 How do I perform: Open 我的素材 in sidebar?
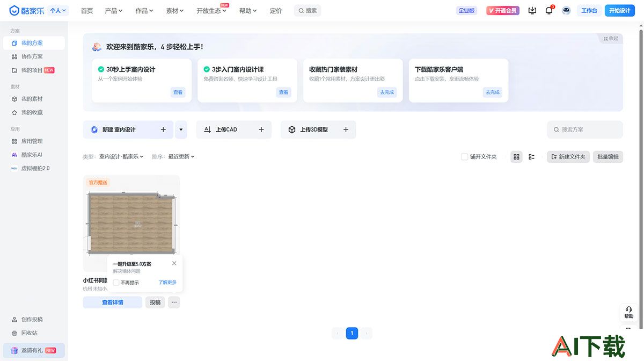tap(34, 99)
